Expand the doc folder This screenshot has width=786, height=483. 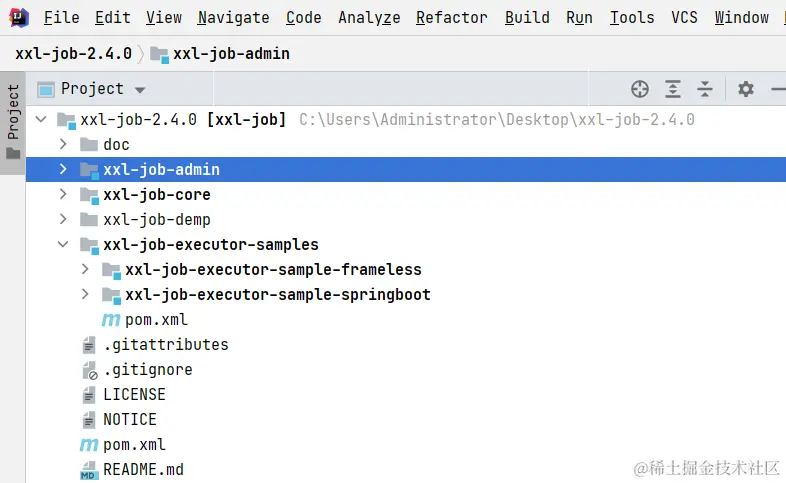point(63,144)
